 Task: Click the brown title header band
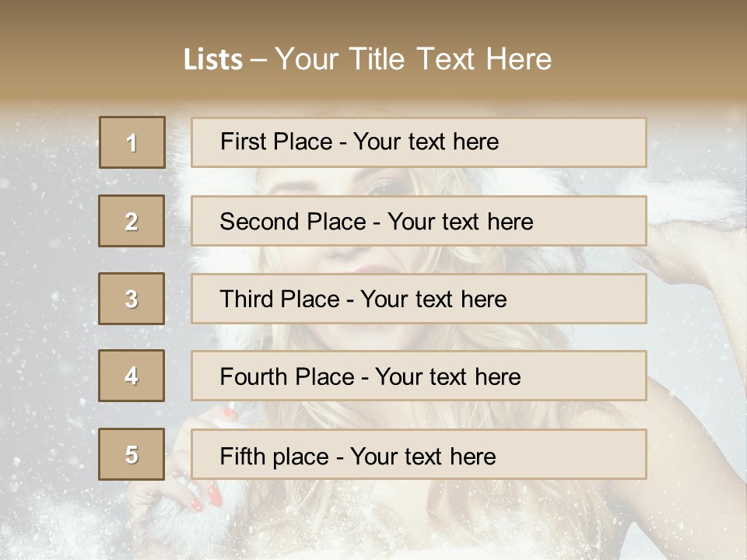[373, 50]
